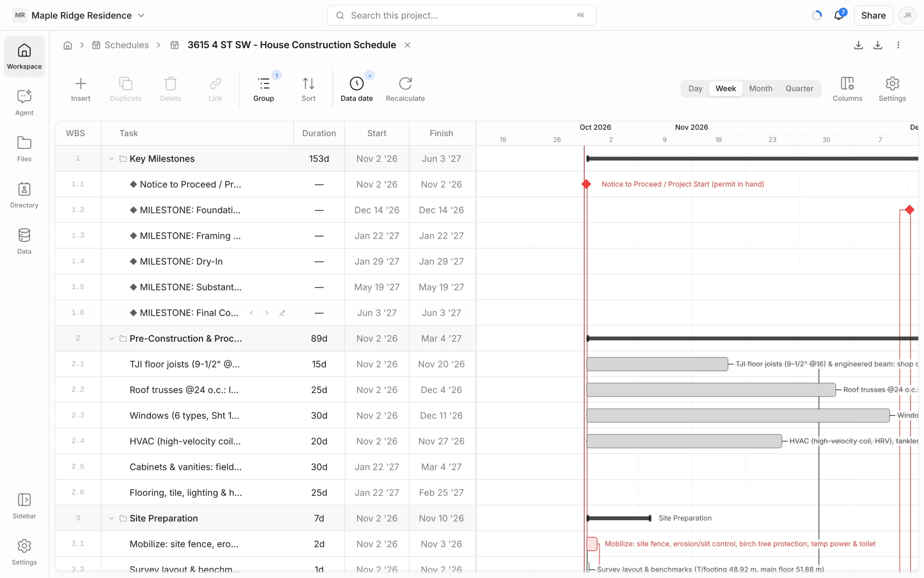The height and width of the screenshot is (578, 924).
Task: Collapse the Key Milestones group
Action: [x=112, y=159]
